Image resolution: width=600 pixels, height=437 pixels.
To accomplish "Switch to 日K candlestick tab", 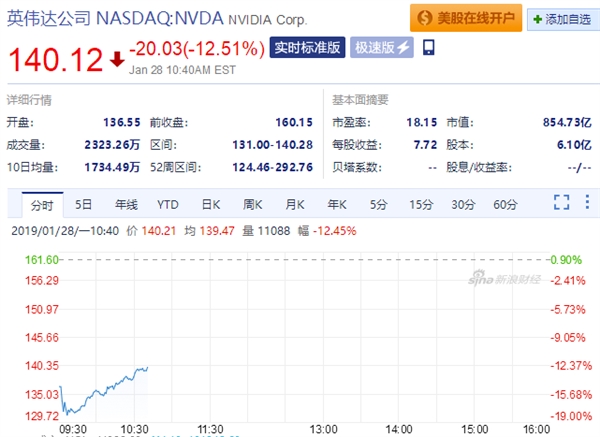I will 210,205.
